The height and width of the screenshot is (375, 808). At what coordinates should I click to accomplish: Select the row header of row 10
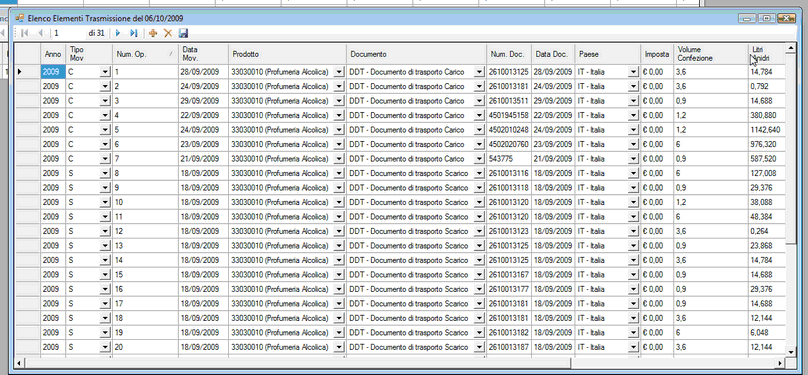27,202
